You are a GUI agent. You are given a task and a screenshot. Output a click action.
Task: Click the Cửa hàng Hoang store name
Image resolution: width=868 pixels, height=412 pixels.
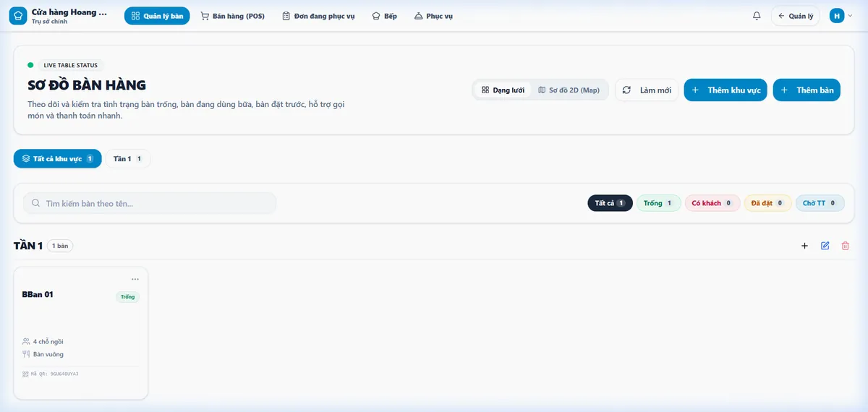pyautogui.click(x=69, y=12)
